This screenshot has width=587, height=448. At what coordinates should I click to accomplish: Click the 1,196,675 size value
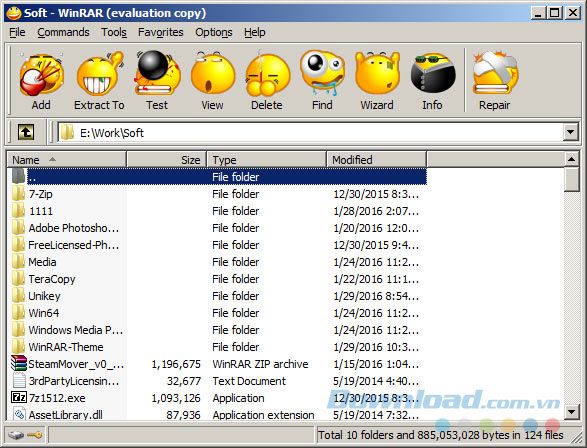click(176, 364)
